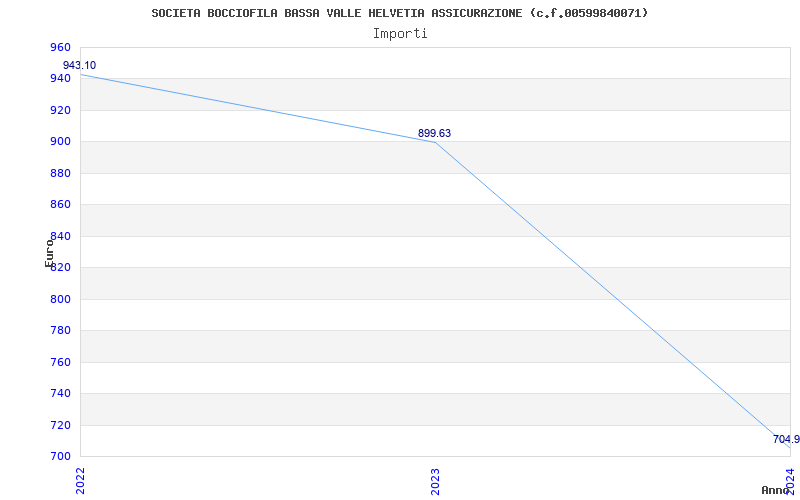Viewport: 800px width, 500px height.
Task: Click the 900 y-axis tick label
Action: (x=60, y=142)
